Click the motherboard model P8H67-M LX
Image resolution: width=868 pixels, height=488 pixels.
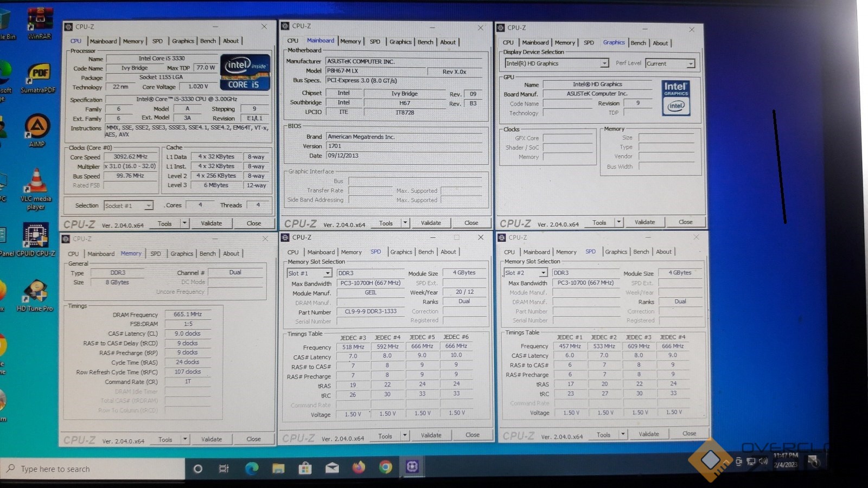(375, 70)
